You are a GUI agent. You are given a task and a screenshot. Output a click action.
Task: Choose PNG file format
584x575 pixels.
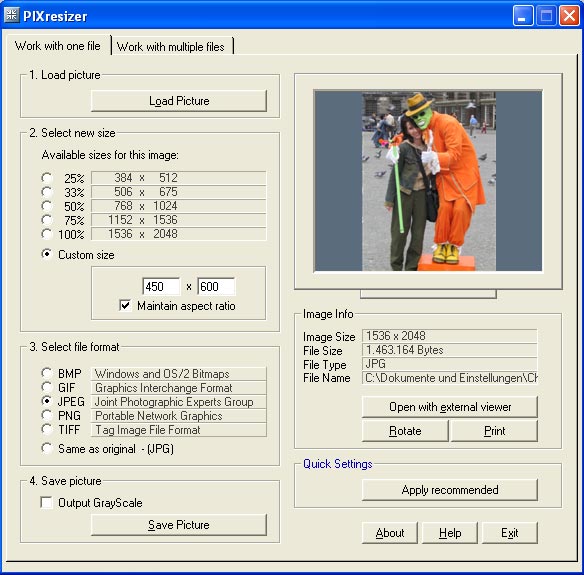tap(47, 415)
